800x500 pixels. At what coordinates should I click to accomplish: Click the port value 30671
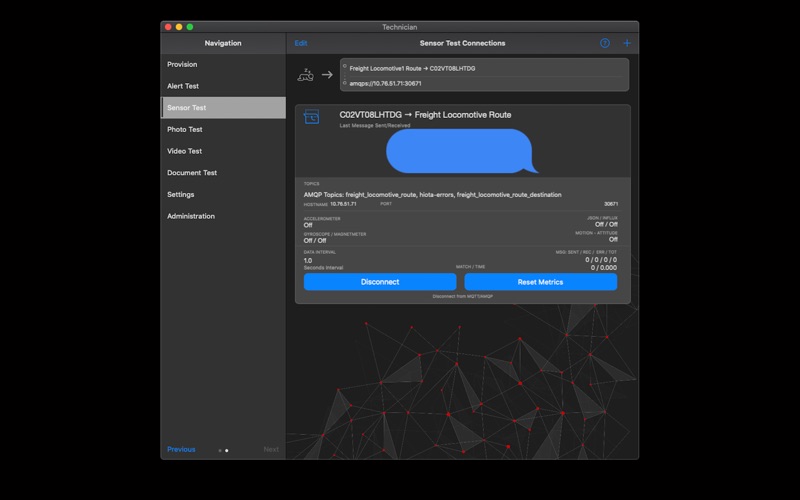611,204
